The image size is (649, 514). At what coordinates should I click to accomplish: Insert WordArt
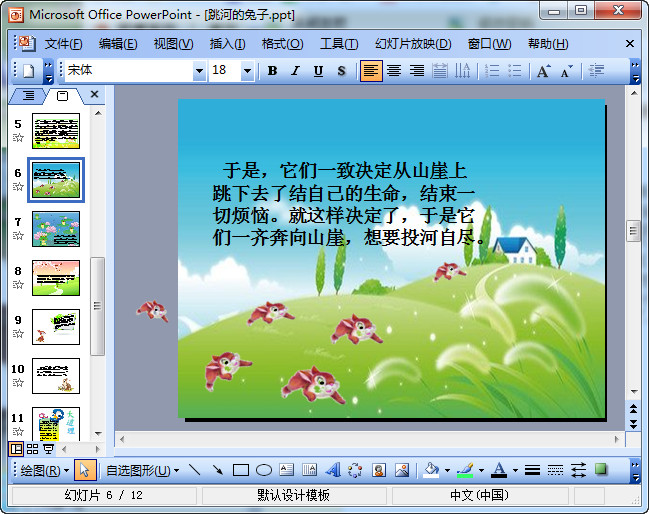tap(333, 470)
